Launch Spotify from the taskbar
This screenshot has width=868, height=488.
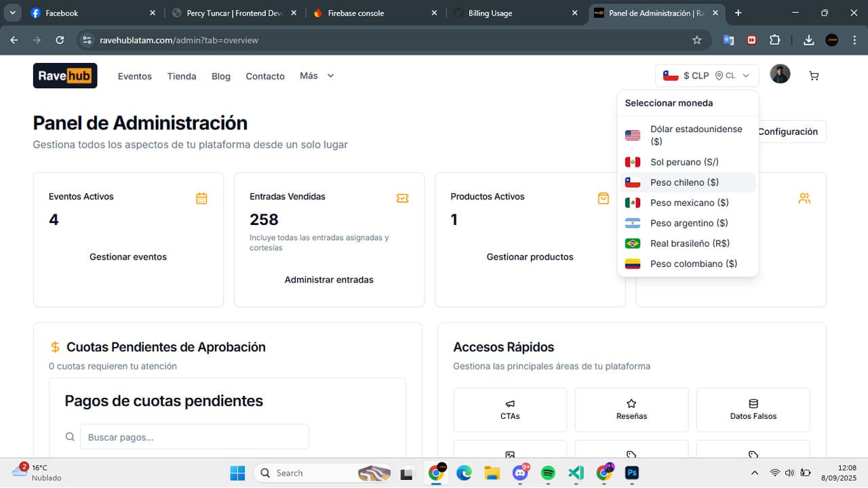[x=548, y=472]
